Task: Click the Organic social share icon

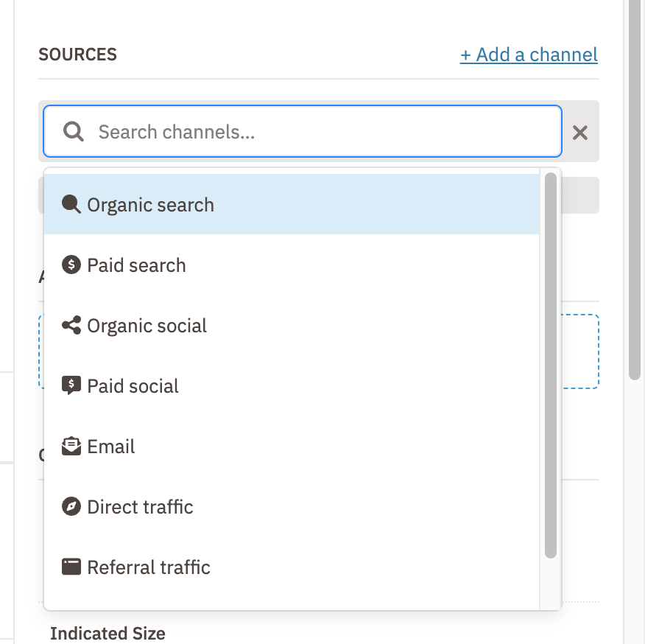Action: (71, 325)
